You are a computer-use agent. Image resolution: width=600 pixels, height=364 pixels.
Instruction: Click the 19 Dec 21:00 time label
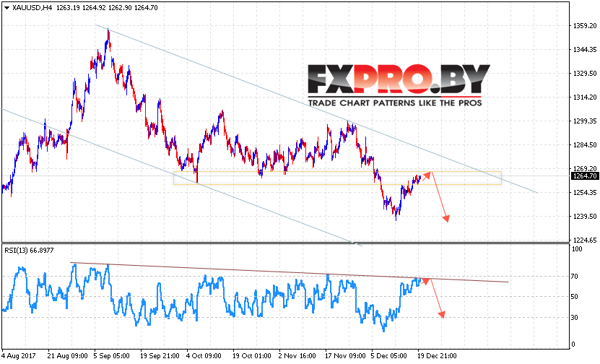[x=438, y=355]
